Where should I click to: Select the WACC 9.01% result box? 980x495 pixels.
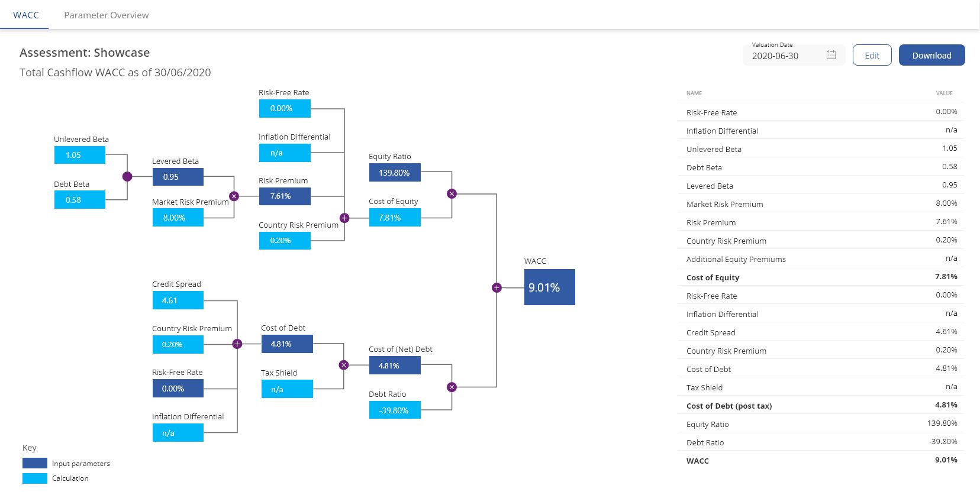(549, 287)
